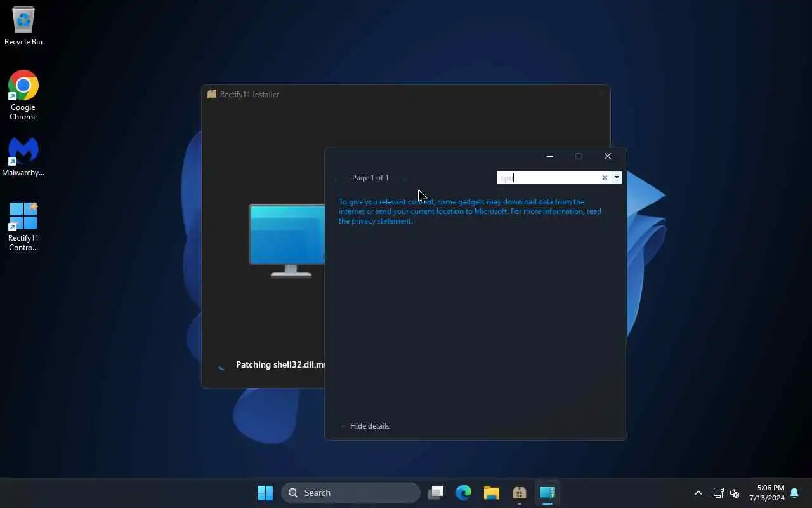Show hidden system tray icons
This screenshot has width=812, height=508.
(698, 493)
